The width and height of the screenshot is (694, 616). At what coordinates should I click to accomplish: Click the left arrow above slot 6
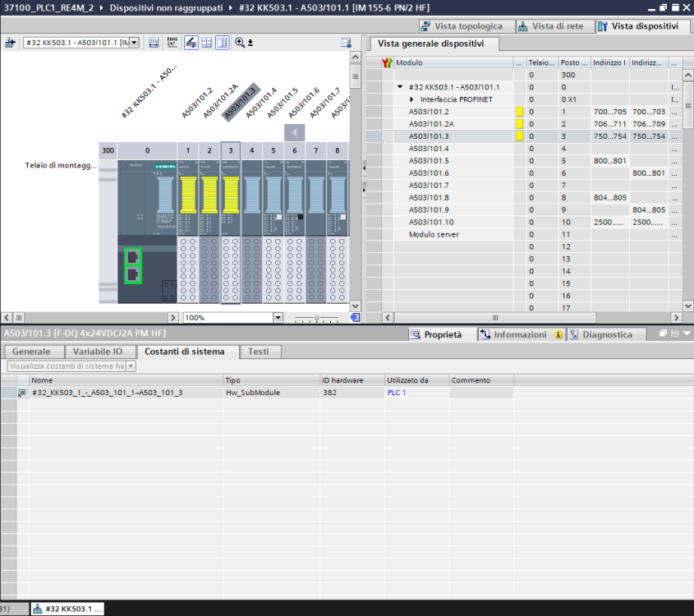click(x=294, y=132)
